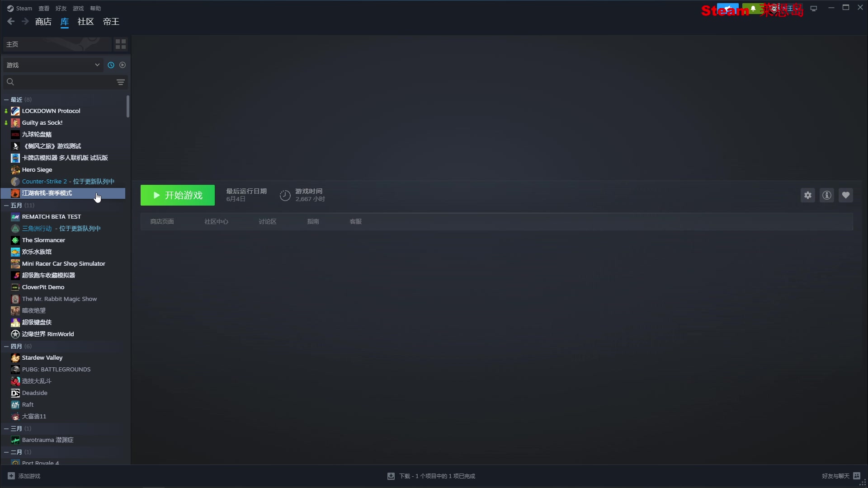
Task: Click the Barotrauma 潜渊症 game icon
Action: pos(15,440)
